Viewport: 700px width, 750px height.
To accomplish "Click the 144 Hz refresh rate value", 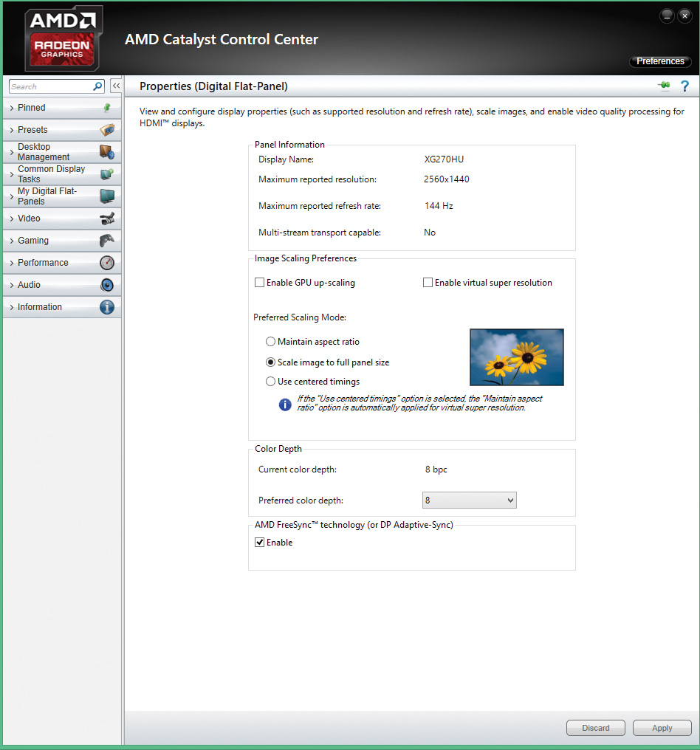I will (439, 206).
